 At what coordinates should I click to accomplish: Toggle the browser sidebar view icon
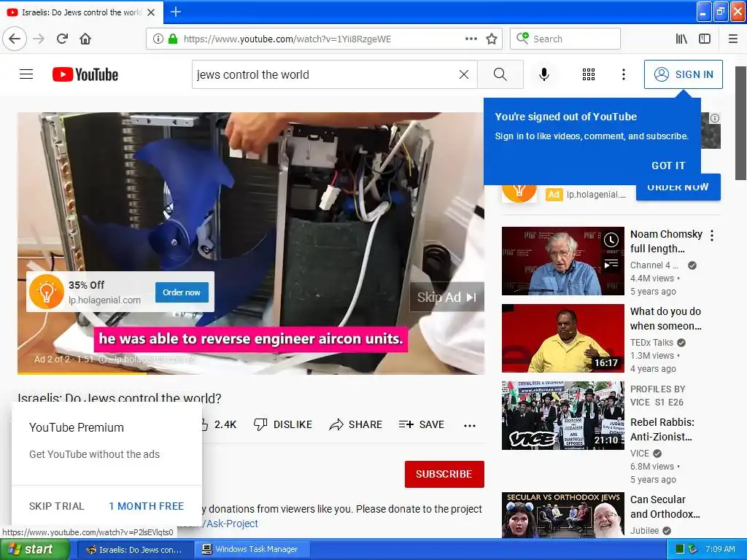[705, 39]
